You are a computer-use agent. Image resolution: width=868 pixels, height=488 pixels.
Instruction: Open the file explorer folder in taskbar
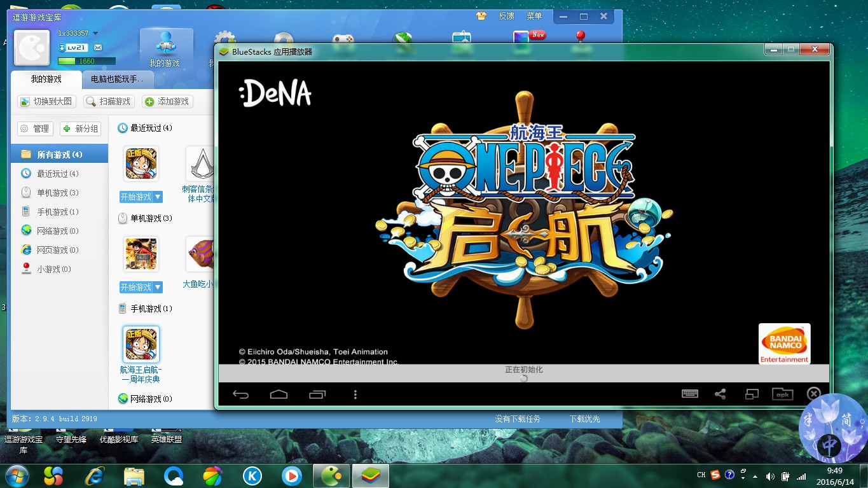(134, 475)
